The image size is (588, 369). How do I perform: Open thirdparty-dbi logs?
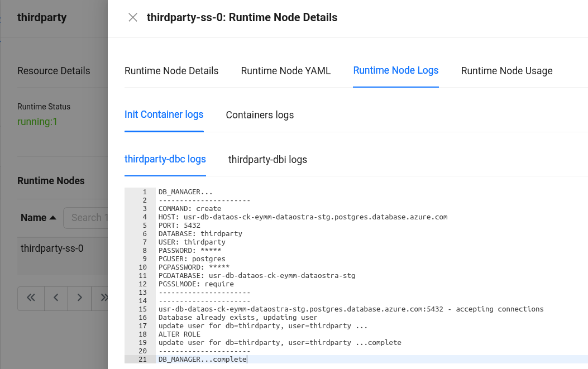(x=267, y=160)
